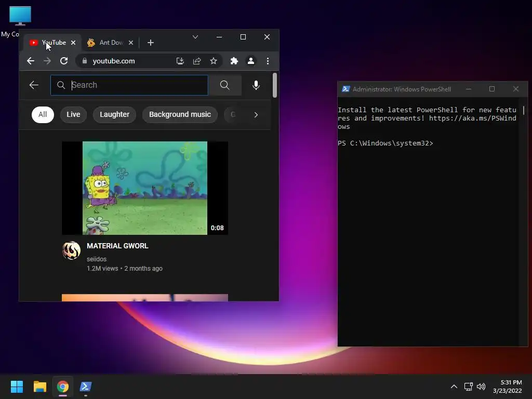Click the install app icon in address bar

point(180,61)
